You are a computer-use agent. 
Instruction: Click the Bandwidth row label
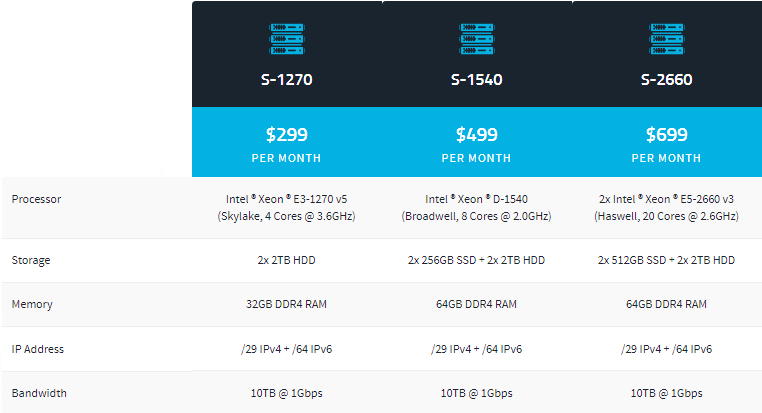click(x=39, y=393)
